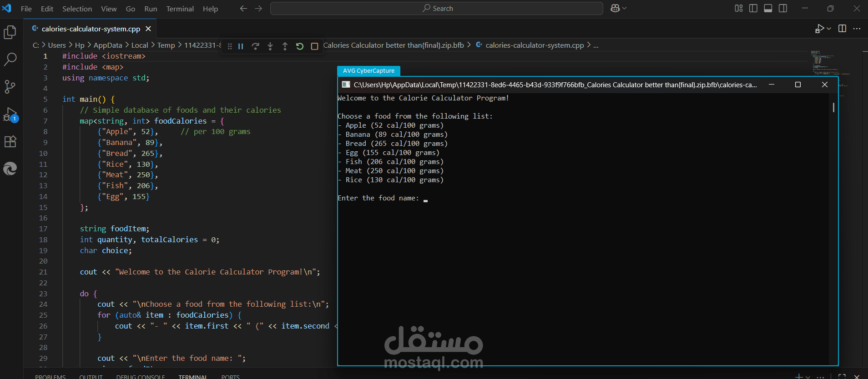Maximize the terminal panel size

pyautogui.click(x=842, y=376)
